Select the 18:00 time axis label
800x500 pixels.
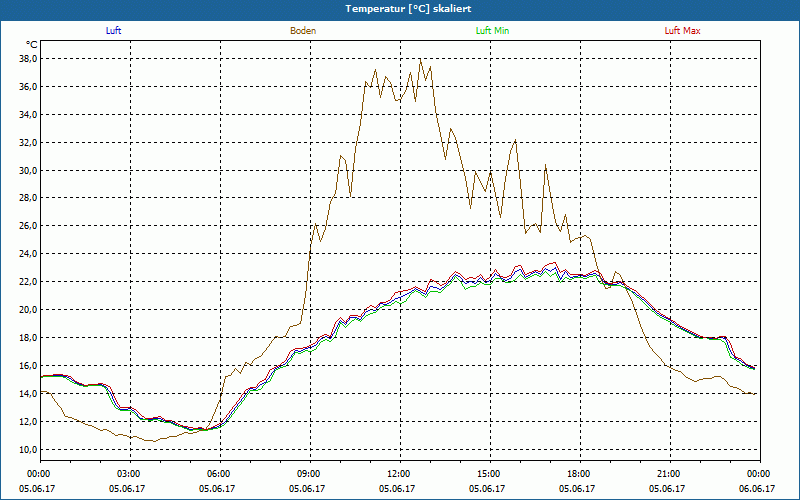[x=579, y=474]
